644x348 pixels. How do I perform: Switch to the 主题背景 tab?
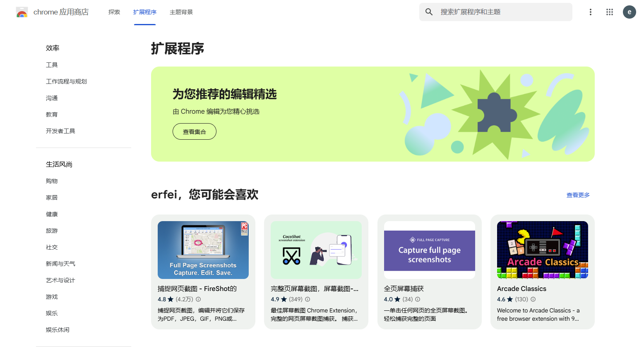[181, 12]
